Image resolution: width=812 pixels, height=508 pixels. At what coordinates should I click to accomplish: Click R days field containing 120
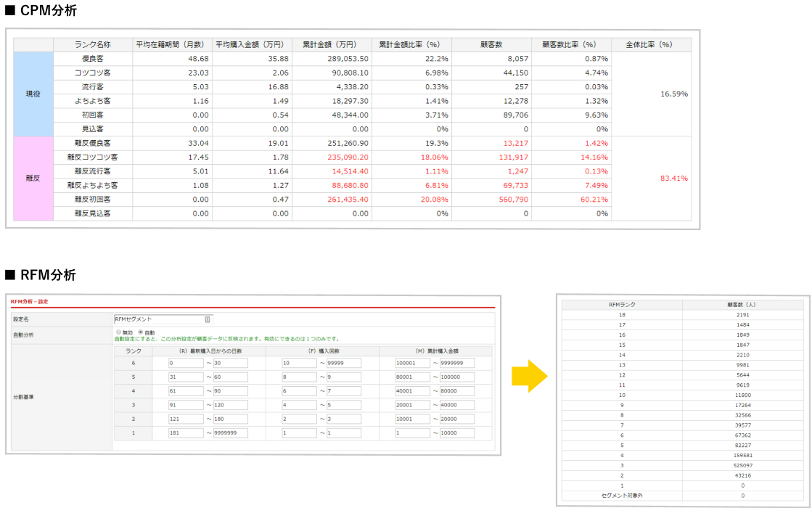[231, 405]
